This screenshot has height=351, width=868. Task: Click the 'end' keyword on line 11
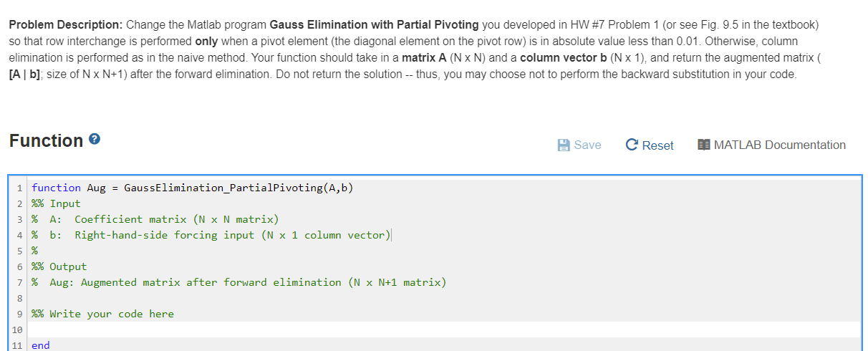[x=41, y=345]
